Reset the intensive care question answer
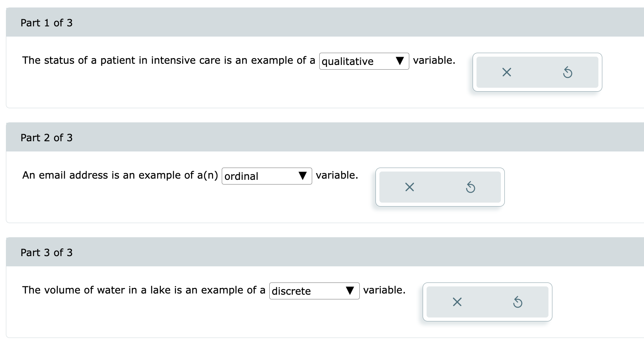Viewport: 644px width, 347px height. click(568, 72)
